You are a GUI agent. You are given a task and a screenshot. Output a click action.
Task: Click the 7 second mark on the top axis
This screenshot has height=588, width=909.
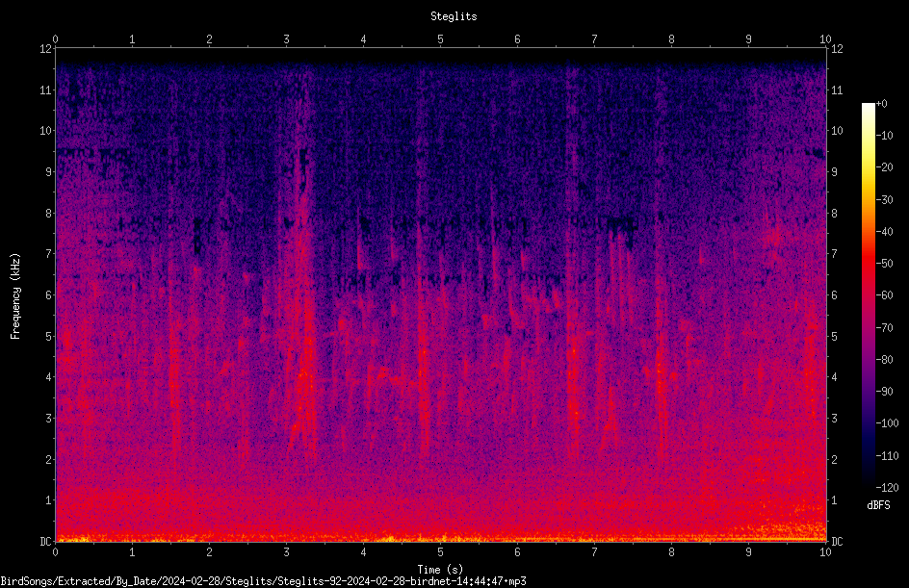[594, 39]
